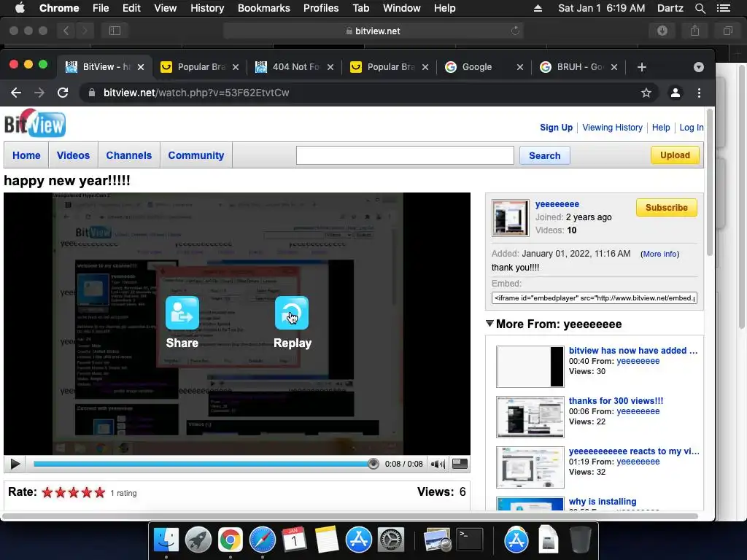Toggle the player's fullscreen icon

pos(460,464)
